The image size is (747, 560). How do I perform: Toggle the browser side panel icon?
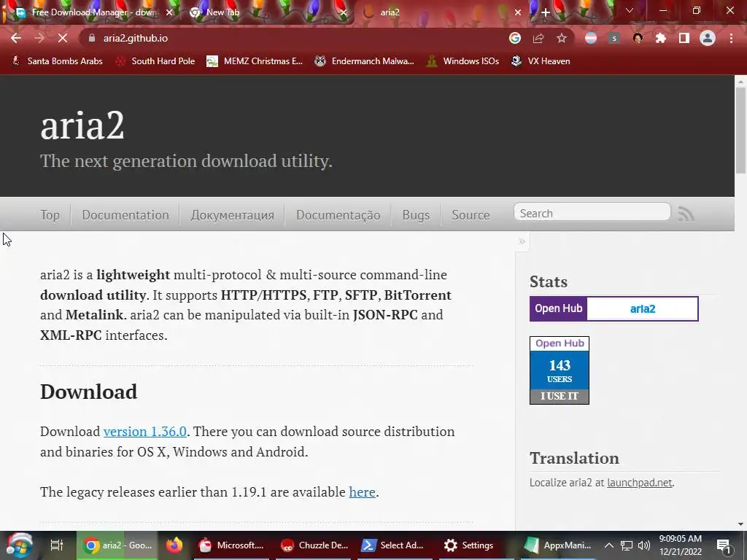click(x=684, y=38)
